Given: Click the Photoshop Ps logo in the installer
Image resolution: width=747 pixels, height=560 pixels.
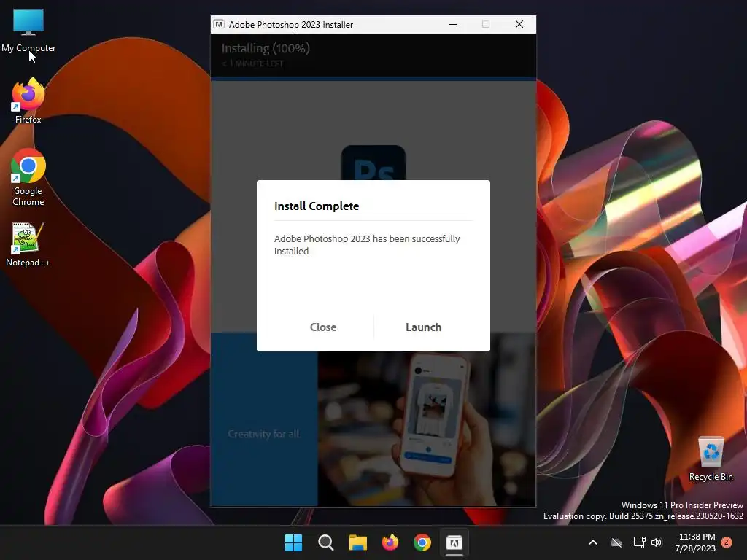Looking at the screenshot, I should [373, 163].
